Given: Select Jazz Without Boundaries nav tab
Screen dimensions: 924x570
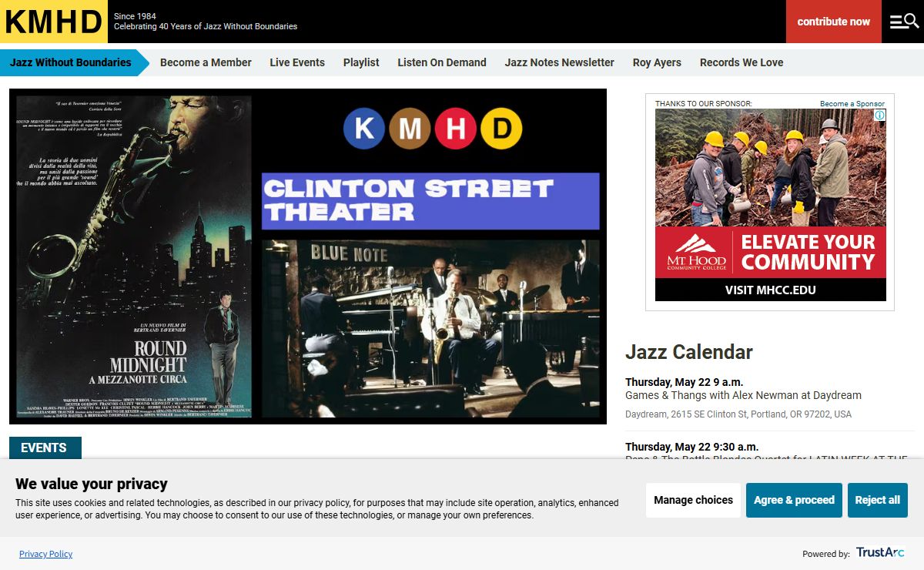Looking at the screenshot, I should [x=71, y=62].
